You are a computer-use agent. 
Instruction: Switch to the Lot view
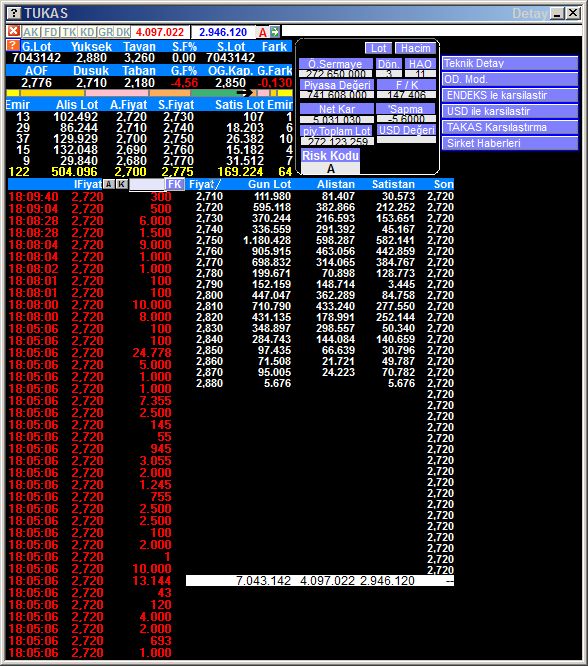(x=378, y=48)
